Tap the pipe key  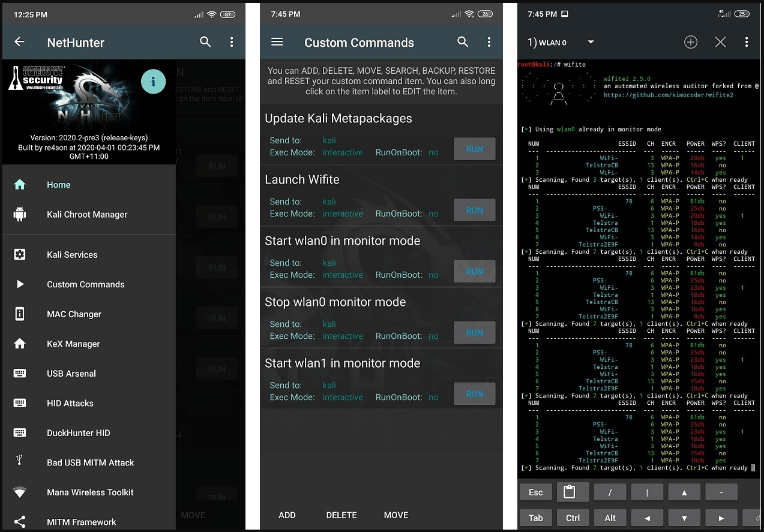pyautogui.click(x=647, y=492)
